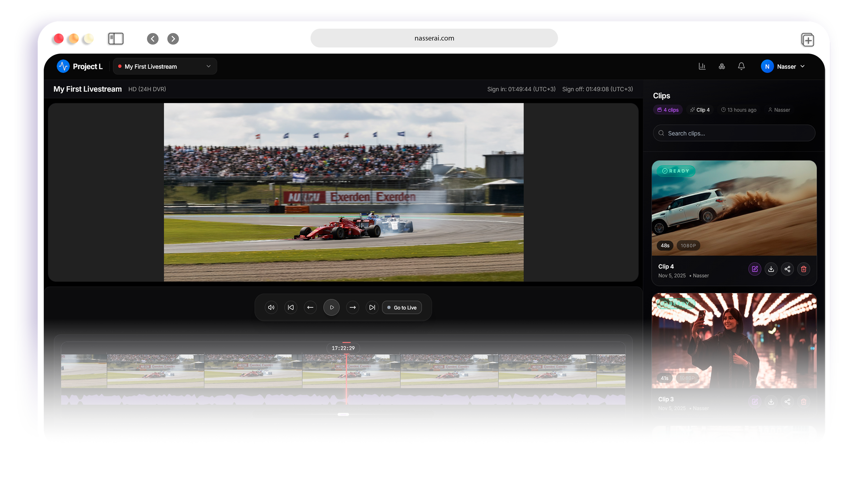Mute the player volume icon

coord(271,307)
